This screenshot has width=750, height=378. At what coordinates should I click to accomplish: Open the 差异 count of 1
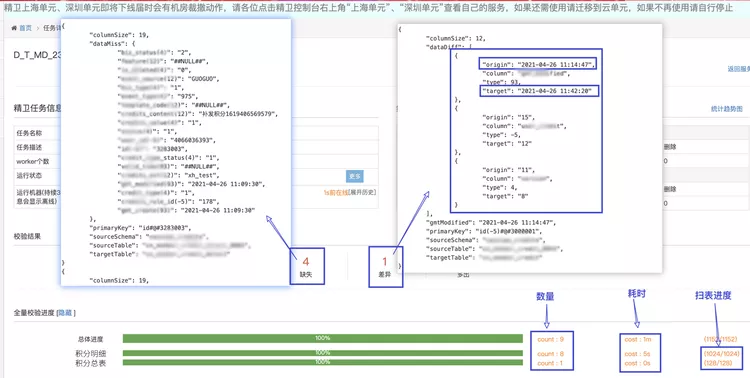click(385, 267)
